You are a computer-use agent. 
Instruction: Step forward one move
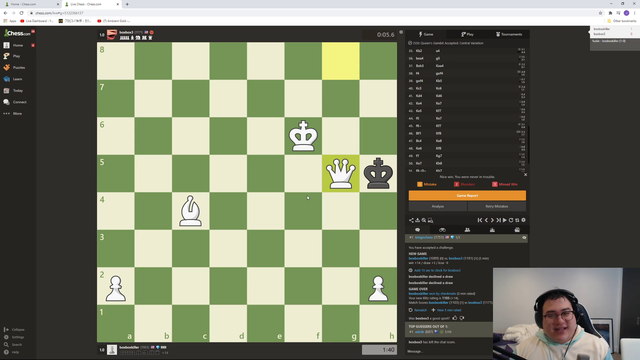pyautogui.click(x=492, y=220)
